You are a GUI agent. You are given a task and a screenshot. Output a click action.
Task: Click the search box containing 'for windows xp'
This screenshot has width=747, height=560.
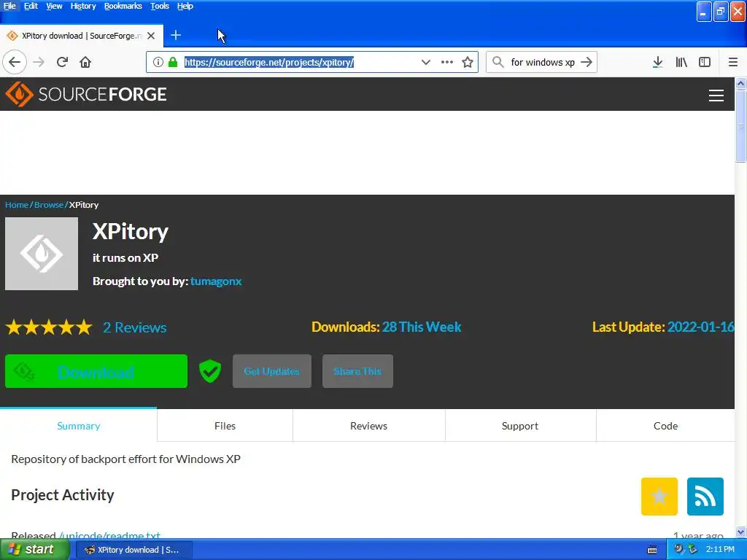(543, 62)
